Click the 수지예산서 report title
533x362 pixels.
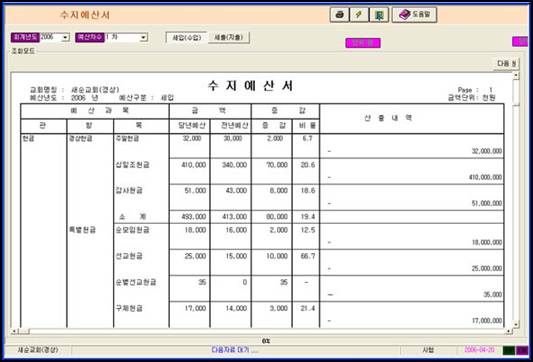click(x=250, y=86)
